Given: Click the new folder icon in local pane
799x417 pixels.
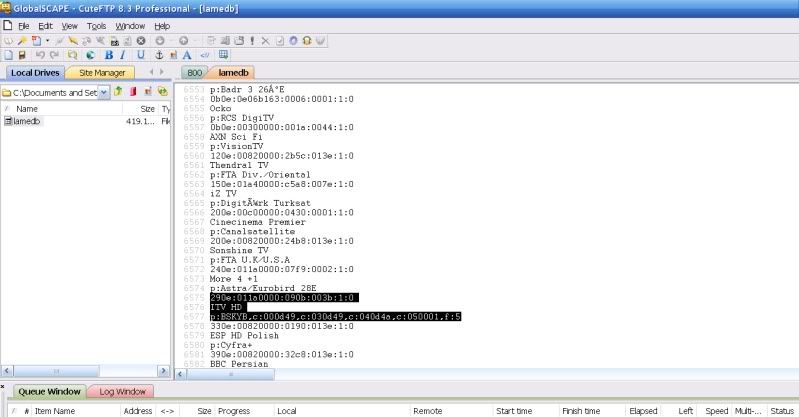Looking at the screenshot, I should [148, 92].
